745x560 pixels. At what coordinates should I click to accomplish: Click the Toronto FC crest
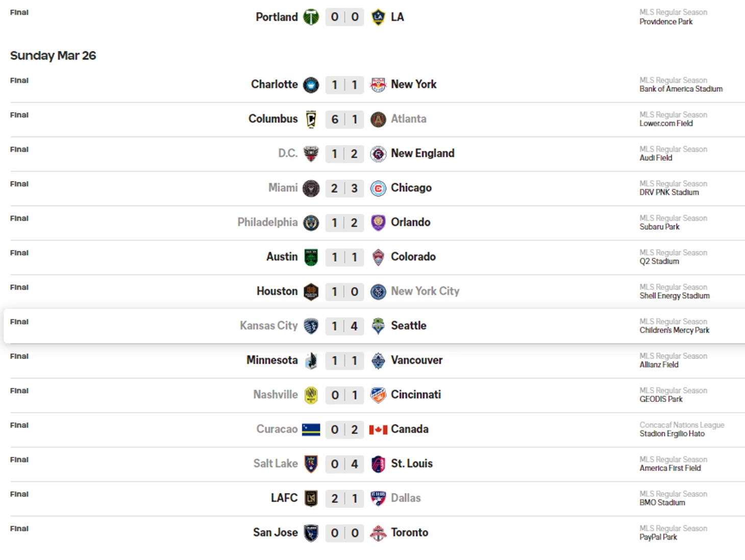(378, 533)
